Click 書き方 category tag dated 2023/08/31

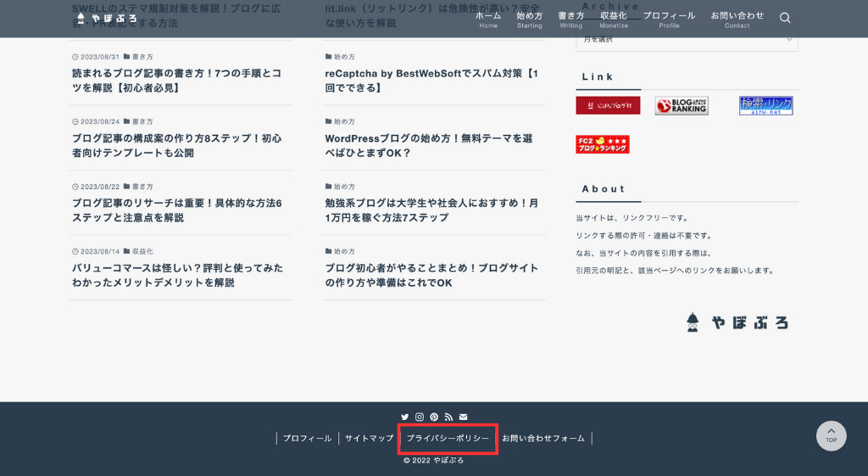138,57
